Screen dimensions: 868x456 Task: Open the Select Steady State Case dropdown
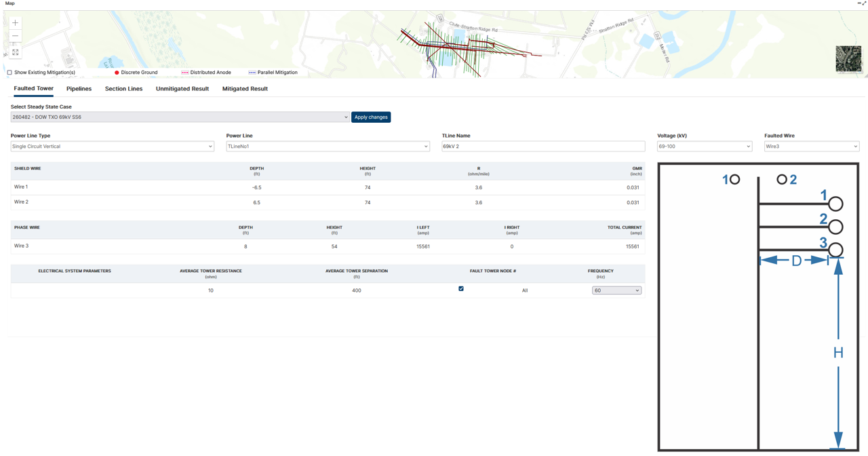180,117
